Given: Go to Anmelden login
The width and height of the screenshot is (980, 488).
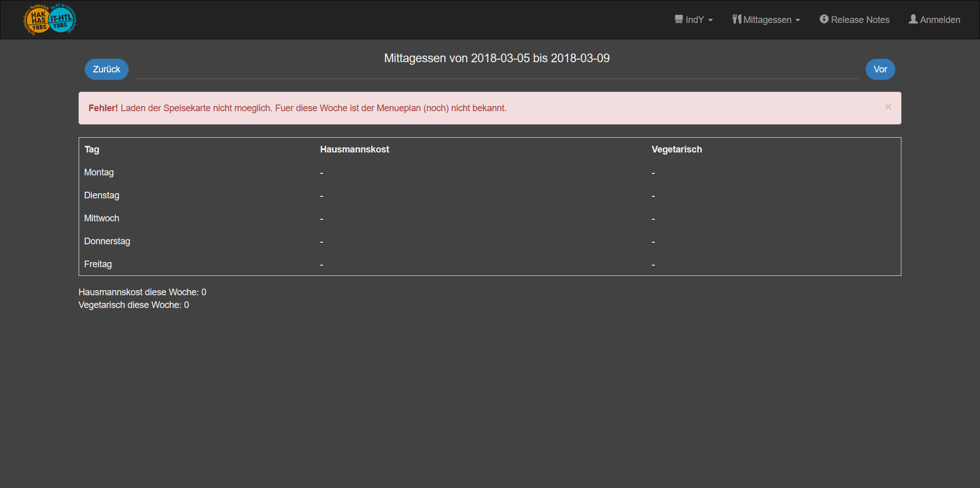Looking at the screenshot, I should click(935, 19).
